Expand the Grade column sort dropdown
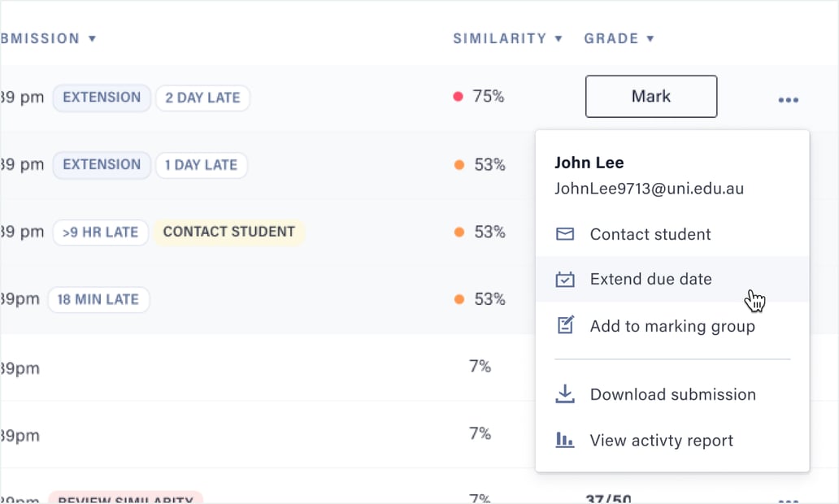839x504 pixels. (x=650, y=39)
